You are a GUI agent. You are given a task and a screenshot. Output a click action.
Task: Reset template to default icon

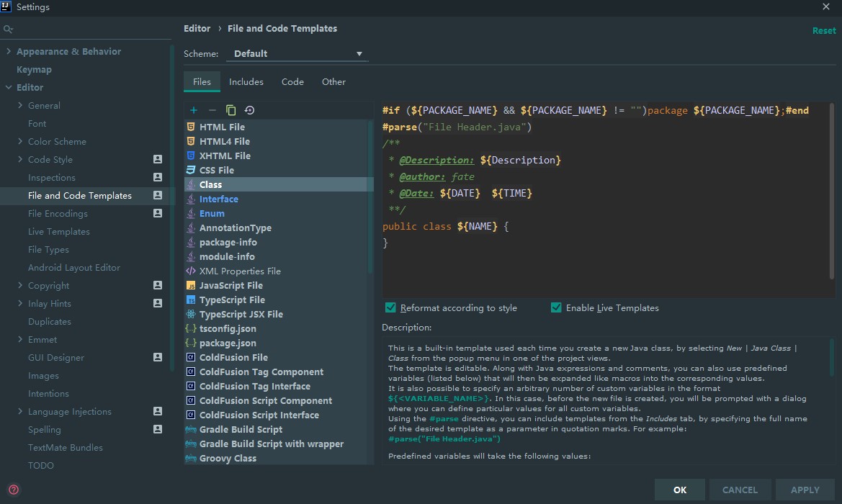click(249, 110)
